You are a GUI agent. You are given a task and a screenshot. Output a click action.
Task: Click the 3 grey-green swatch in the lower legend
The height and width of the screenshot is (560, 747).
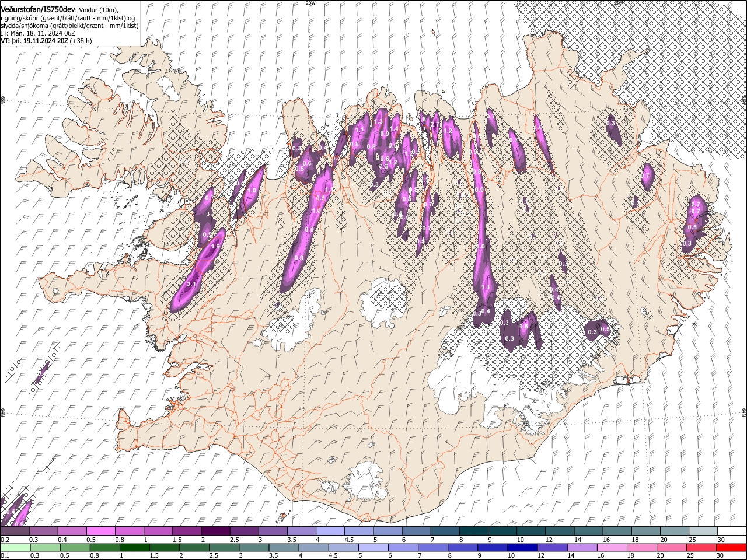click(254, 547)
